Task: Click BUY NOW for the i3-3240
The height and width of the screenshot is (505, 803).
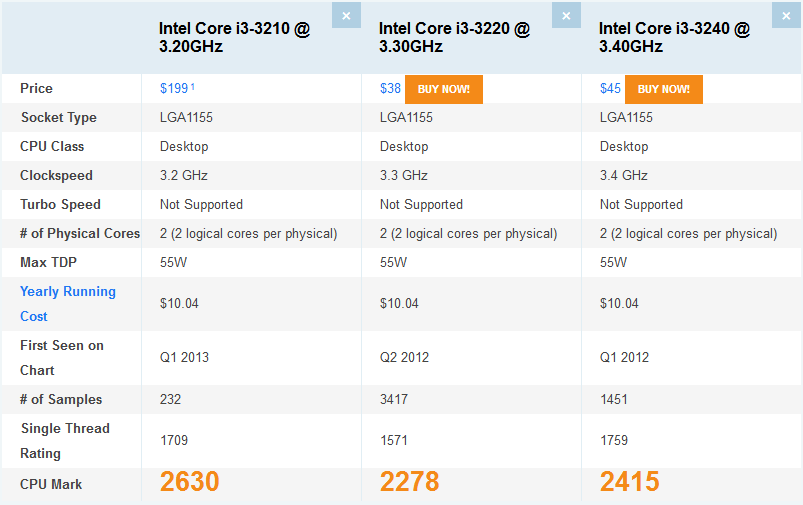Action: [x=664, y=89]
